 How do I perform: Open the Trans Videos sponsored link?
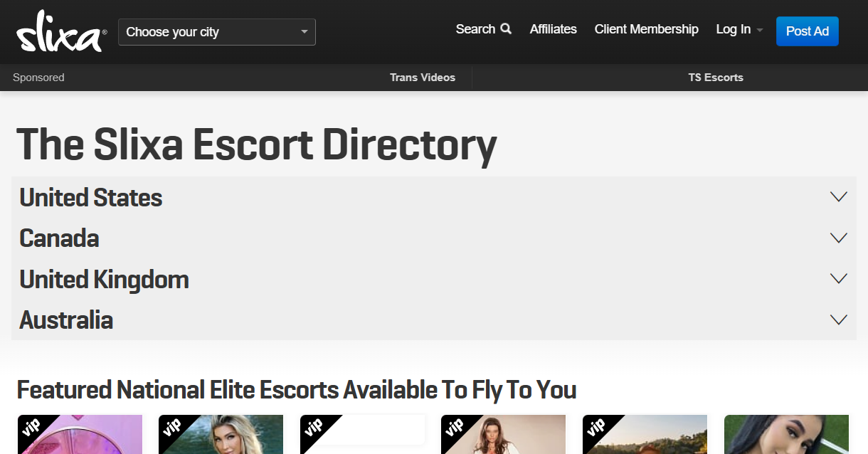tap(423, 78)
